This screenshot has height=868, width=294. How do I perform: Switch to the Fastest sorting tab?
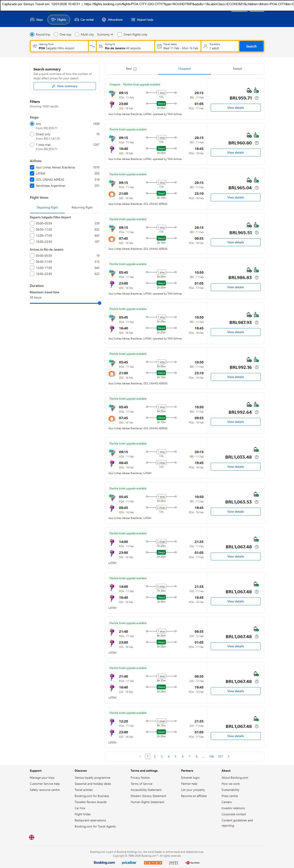pyautogui.click(x=237, y=69)
